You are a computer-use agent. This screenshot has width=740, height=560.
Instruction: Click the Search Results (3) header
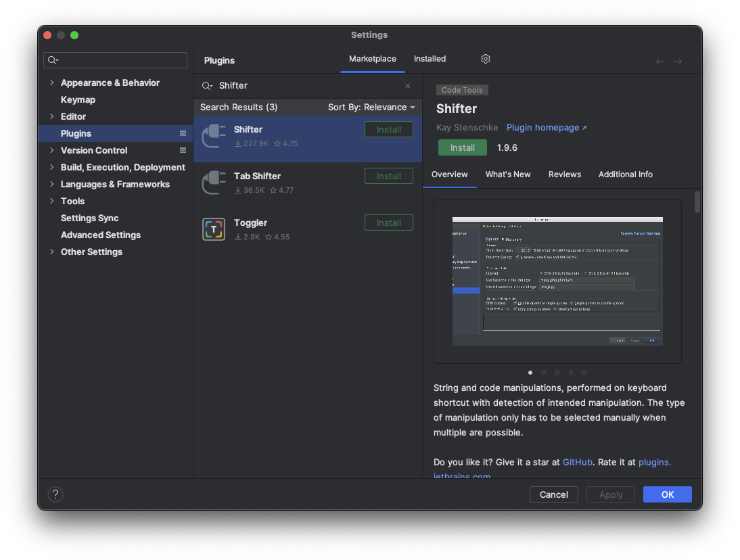(239, 107)
